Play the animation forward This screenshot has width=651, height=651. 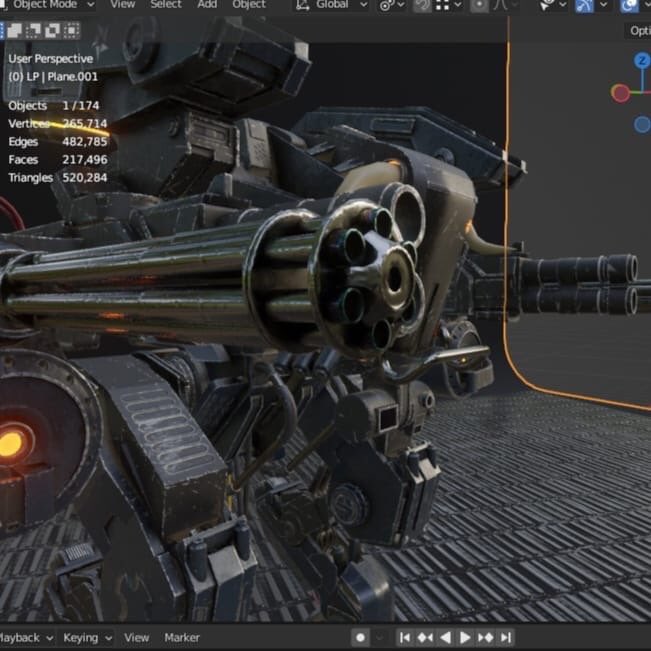coord(465,637)
